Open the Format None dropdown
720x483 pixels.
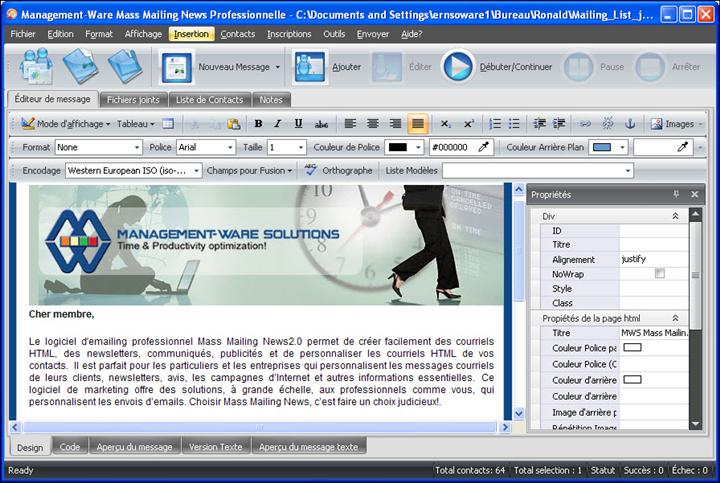pos(137,147)
